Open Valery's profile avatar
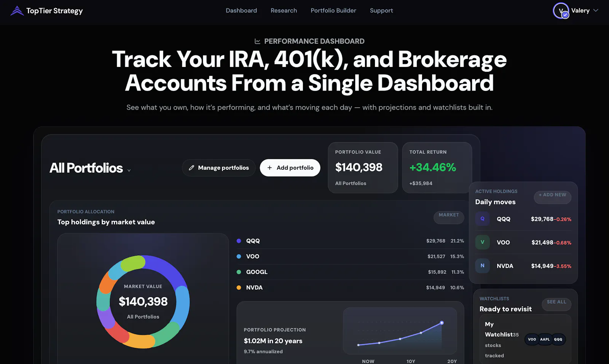The image size is (609, 364). 561,11
